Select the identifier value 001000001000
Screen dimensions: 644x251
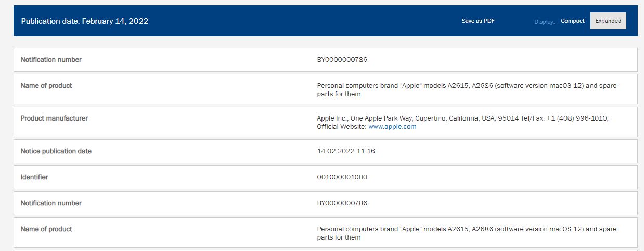[x=342, y=177]
